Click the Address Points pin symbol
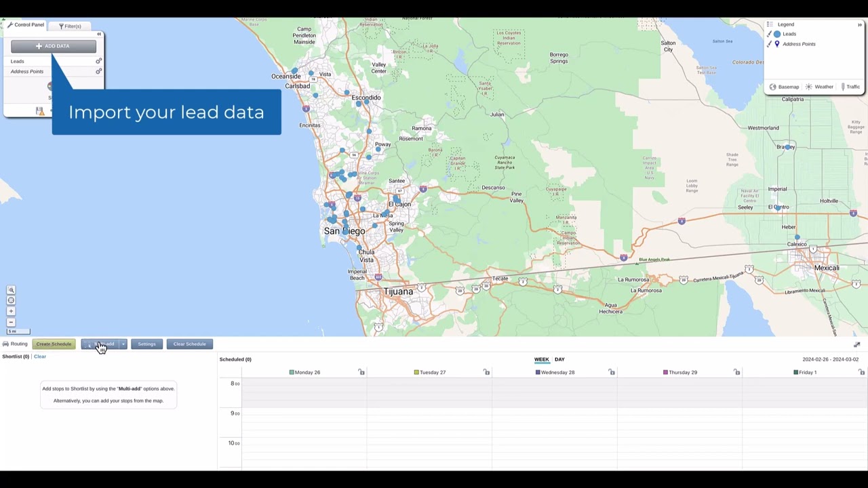Screen dimensions: 868x488 click(777, 44)
